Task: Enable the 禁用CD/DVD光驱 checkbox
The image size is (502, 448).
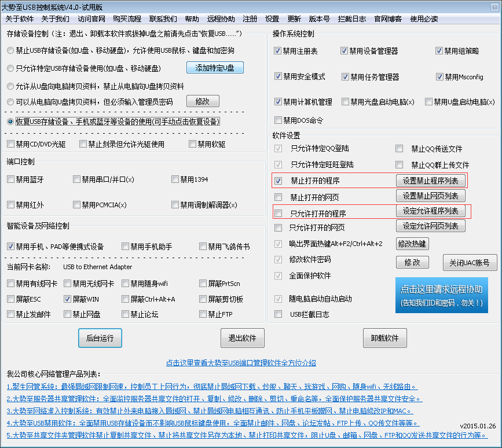Action: tap(11, 144)
